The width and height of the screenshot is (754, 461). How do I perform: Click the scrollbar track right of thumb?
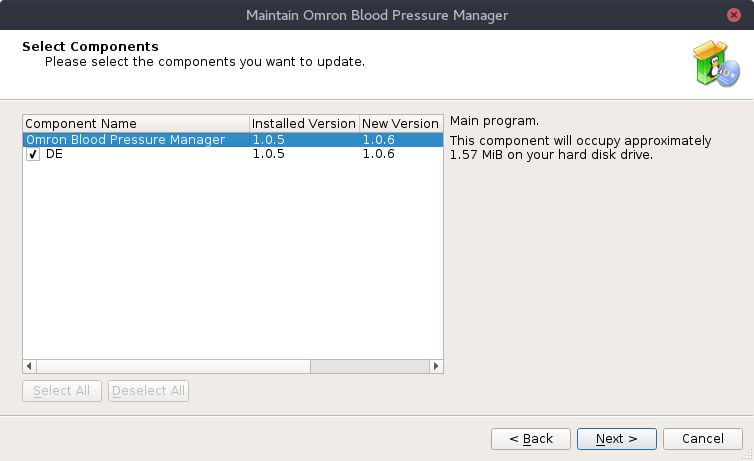coord(370,366)
